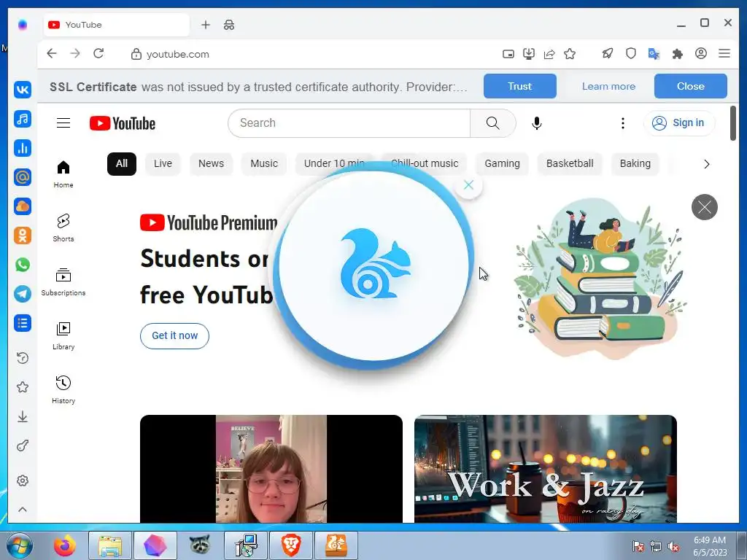Select the Basketball filter chip

pyautogui.click(x=570, y=163)
